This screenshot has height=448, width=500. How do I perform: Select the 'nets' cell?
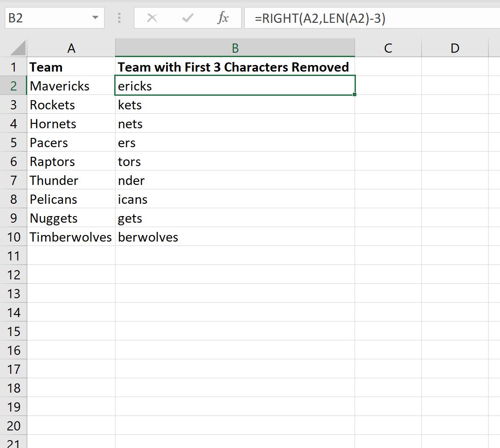tap(235, 124)
